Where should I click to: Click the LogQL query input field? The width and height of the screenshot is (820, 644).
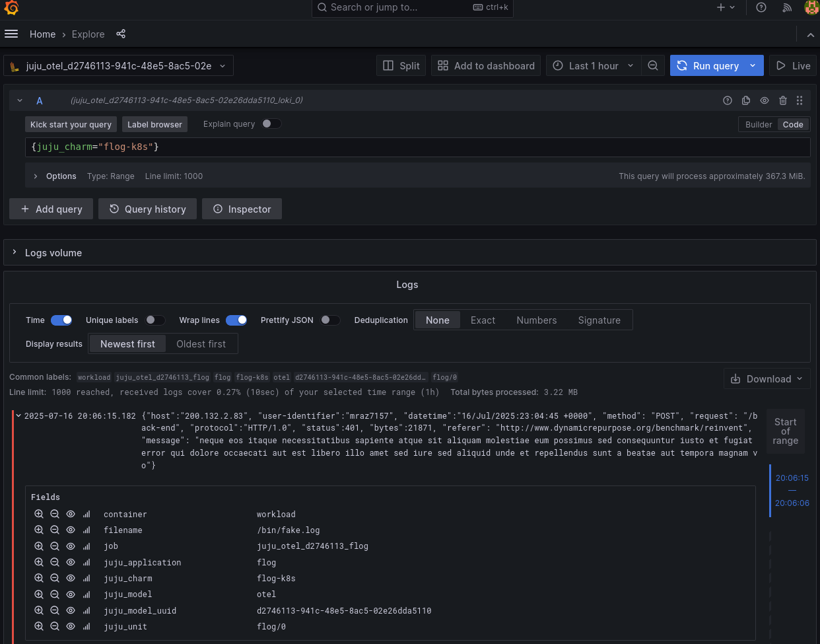point(416,147)
